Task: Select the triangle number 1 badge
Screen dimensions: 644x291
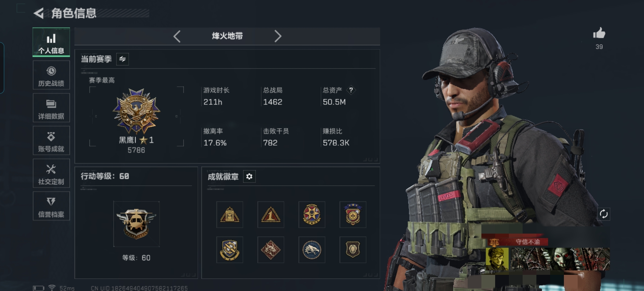Action: click(271, 215)
